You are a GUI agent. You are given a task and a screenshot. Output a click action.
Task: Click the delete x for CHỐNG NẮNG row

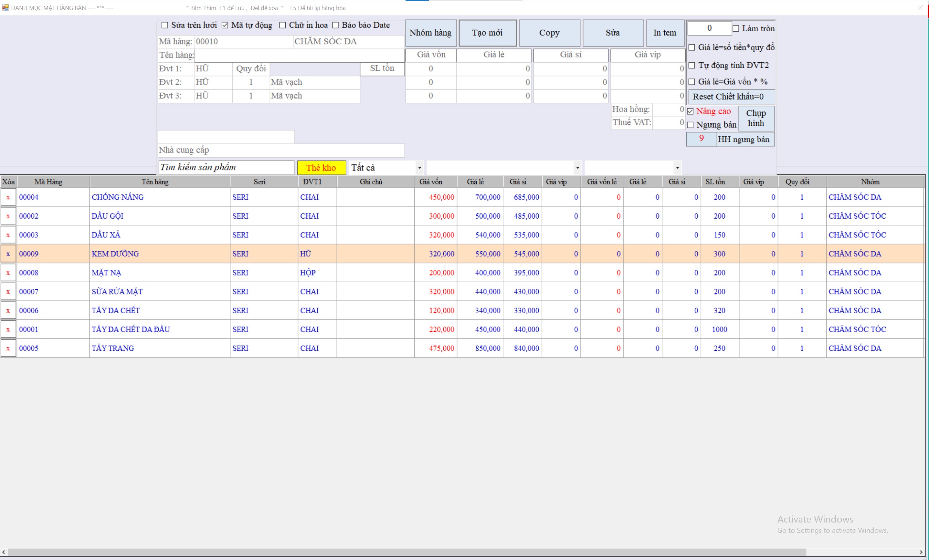coord(8,197)
